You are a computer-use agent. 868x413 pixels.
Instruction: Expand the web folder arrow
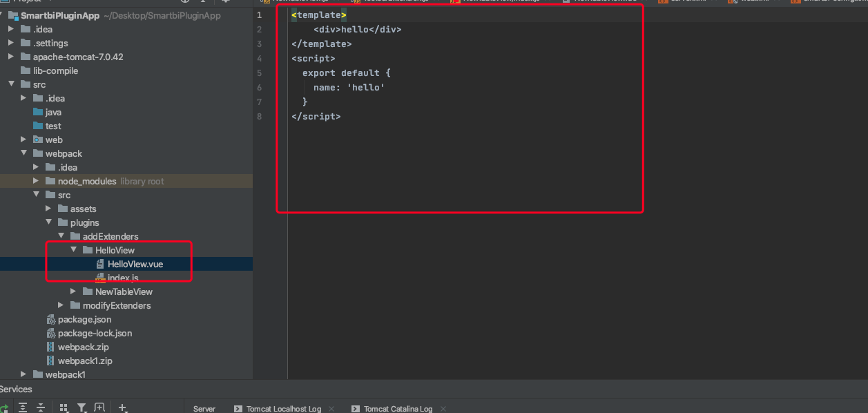point(23,140)
